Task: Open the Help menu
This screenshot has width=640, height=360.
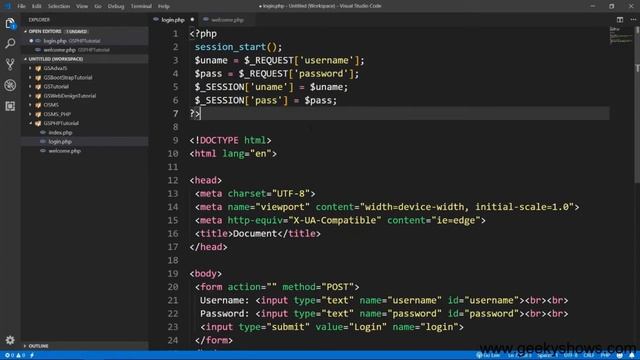Action: [x=164, y=6]
